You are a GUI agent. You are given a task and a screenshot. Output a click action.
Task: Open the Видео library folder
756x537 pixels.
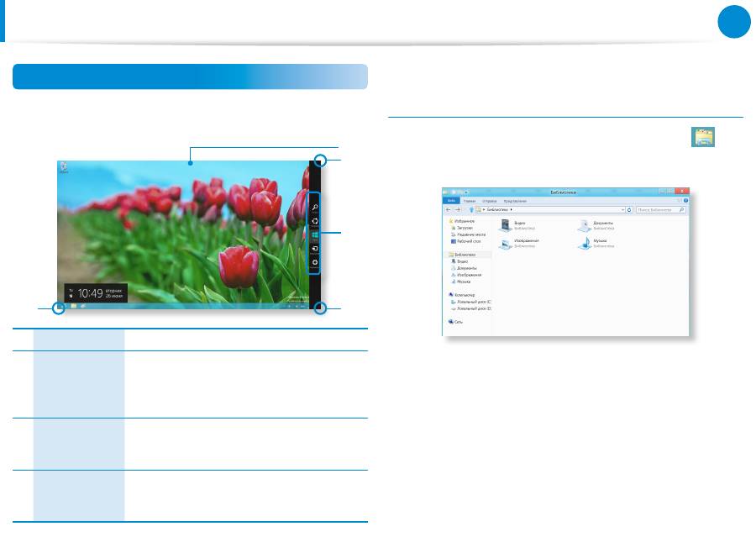(x=506, y=224)
